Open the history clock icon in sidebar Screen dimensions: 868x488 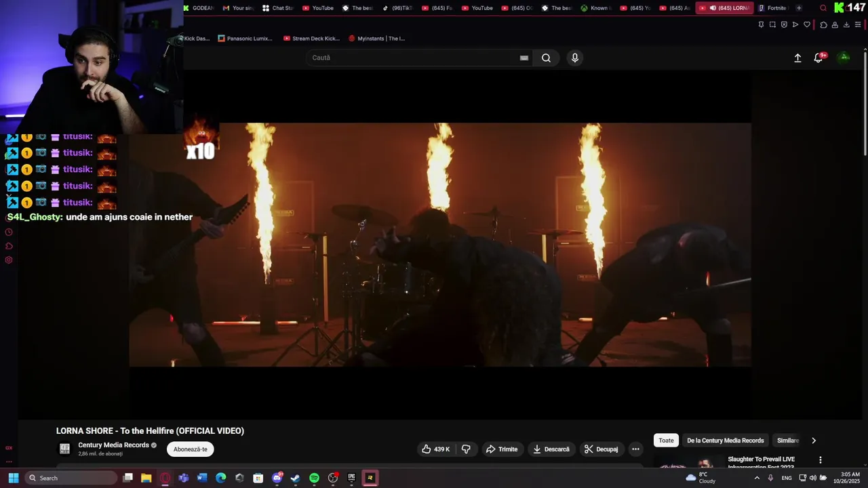coord(9,232)
